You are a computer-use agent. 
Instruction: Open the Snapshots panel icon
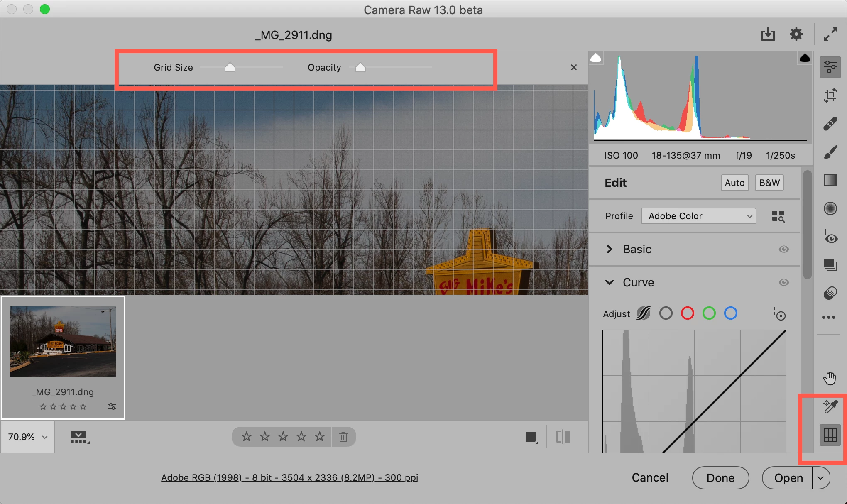[x=830, y=265]
